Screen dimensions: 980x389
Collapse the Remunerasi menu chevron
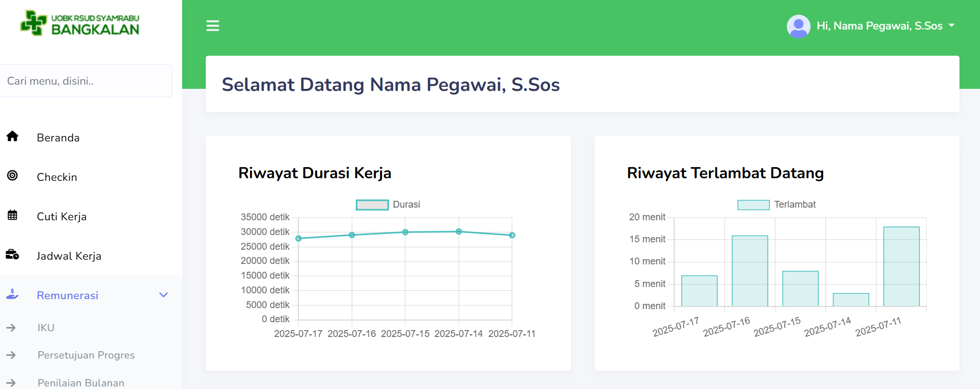click(164, 295)
